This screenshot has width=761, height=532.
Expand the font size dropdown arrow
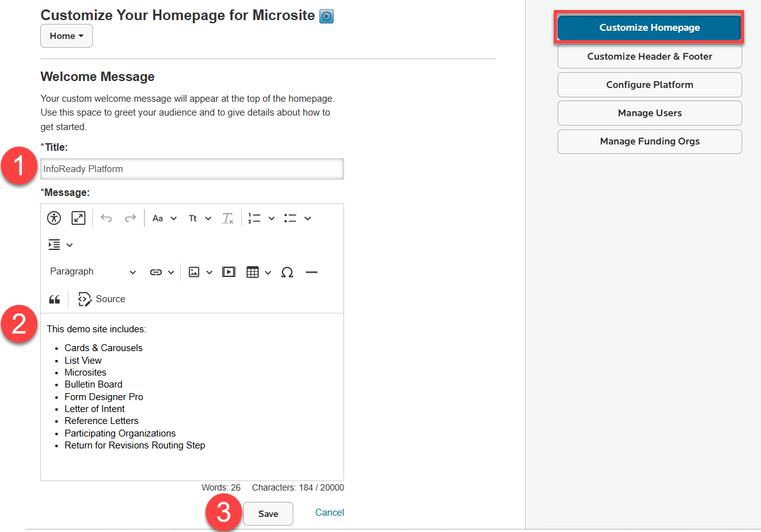(x=174, y=219)
